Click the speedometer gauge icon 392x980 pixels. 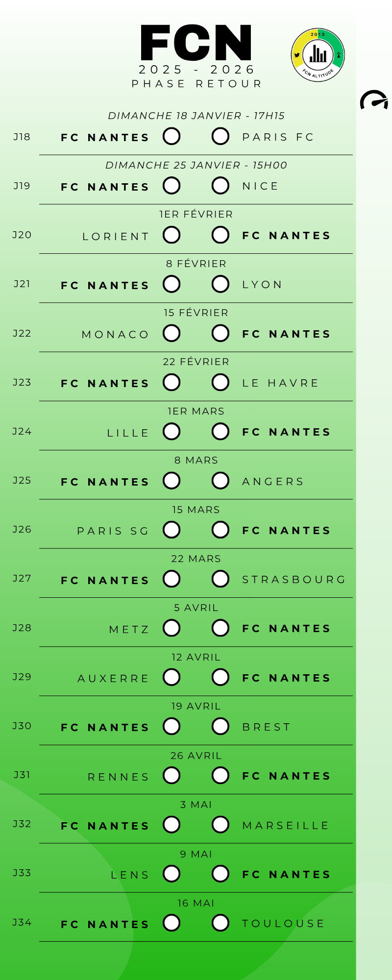coord(374,100)
